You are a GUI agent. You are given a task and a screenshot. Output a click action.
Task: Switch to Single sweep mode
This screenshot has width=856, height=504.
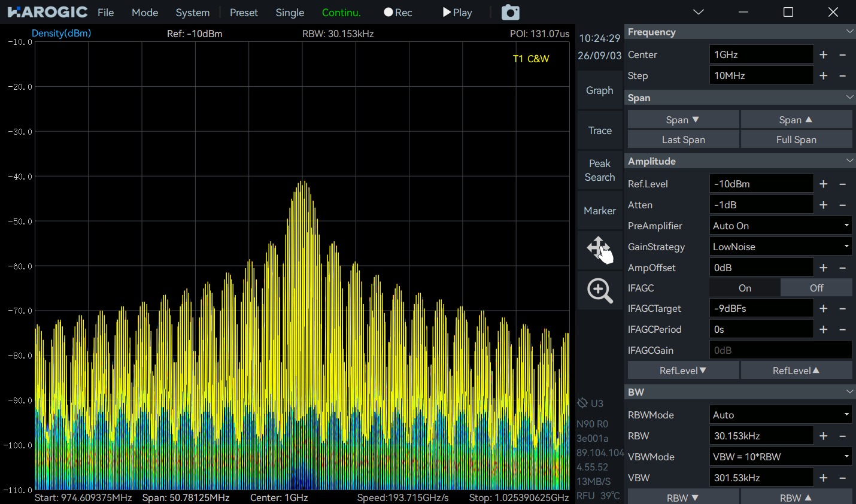coord(290,13)
